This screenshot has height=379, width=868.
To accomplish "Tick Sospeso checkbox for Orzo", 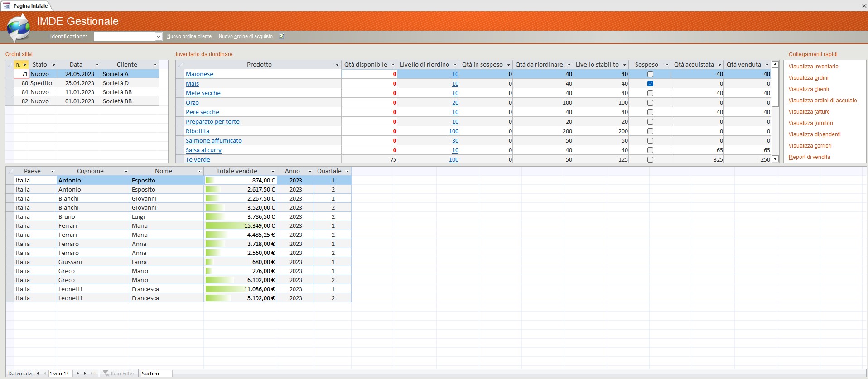I will (650, 102).
